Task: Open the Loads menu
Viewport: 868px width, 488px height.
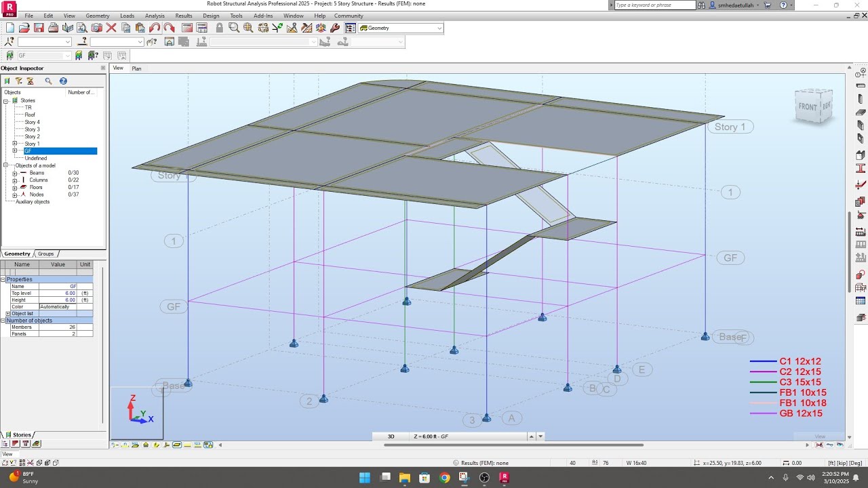Action: (127, 16)
